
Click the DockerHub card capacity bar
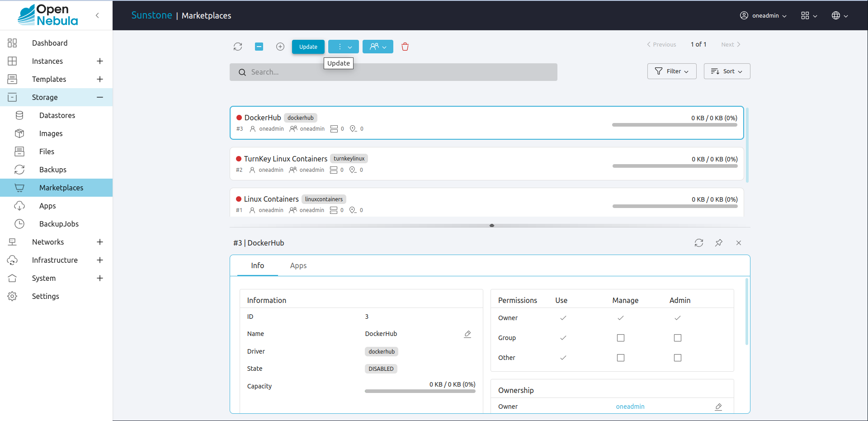point(675,125)
